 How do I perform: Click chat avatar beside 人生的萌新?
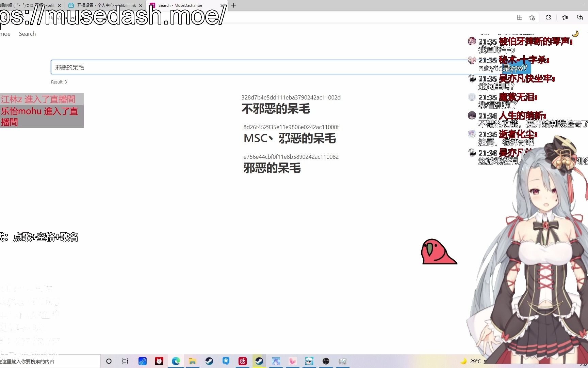tap(472, 116)
